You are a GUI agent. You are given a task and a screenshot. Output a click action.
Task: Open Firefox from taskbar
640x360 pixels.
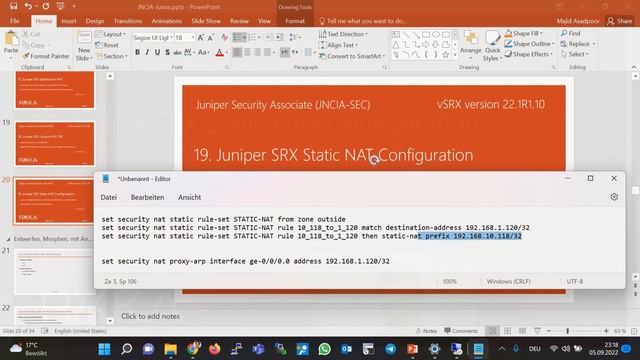pyautogui.click(x=215, y=349)
